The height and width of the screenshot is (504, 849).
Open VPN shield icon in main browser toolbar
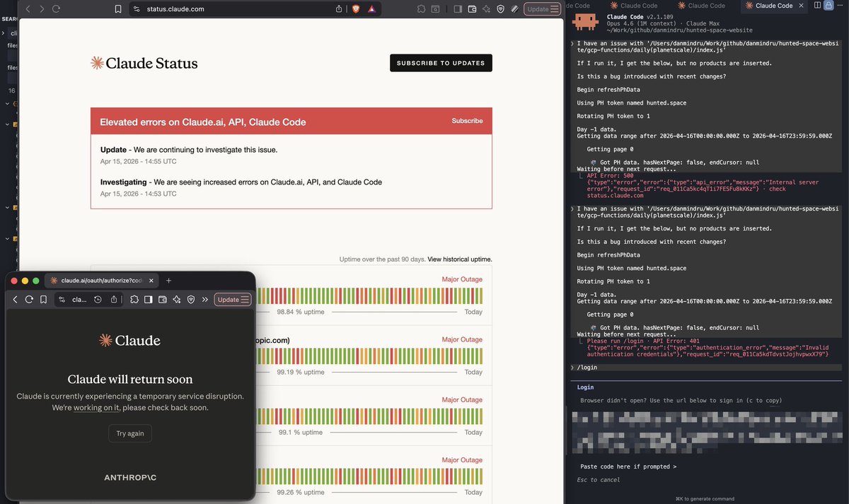point(500,9)
